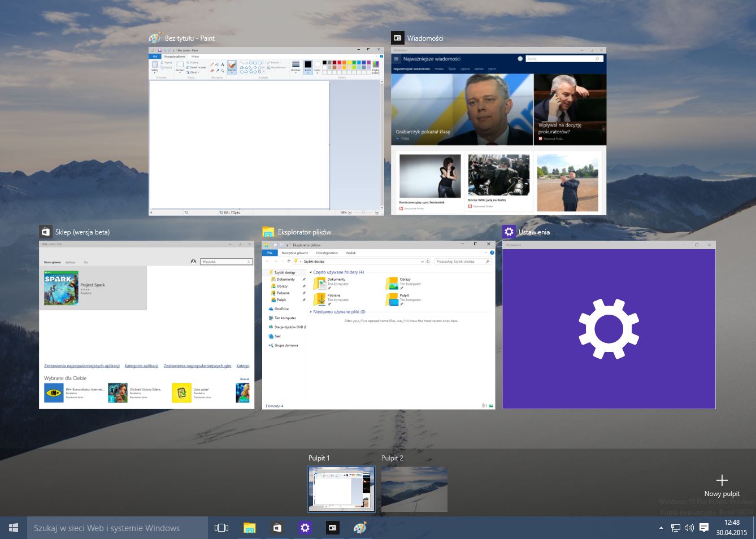Show hidden system tray icons
The width and height of the screenshot is (756, 539).
661,528
